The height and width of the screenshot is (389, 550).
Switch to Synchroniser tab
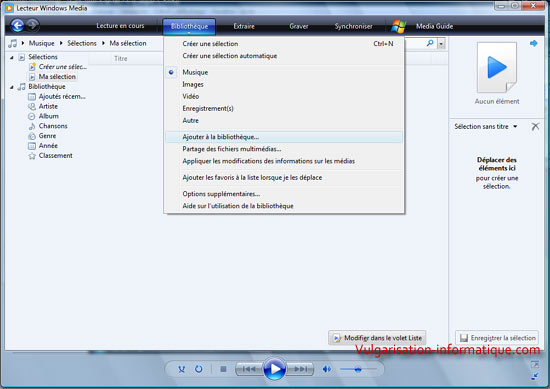[x=353, y=26]
